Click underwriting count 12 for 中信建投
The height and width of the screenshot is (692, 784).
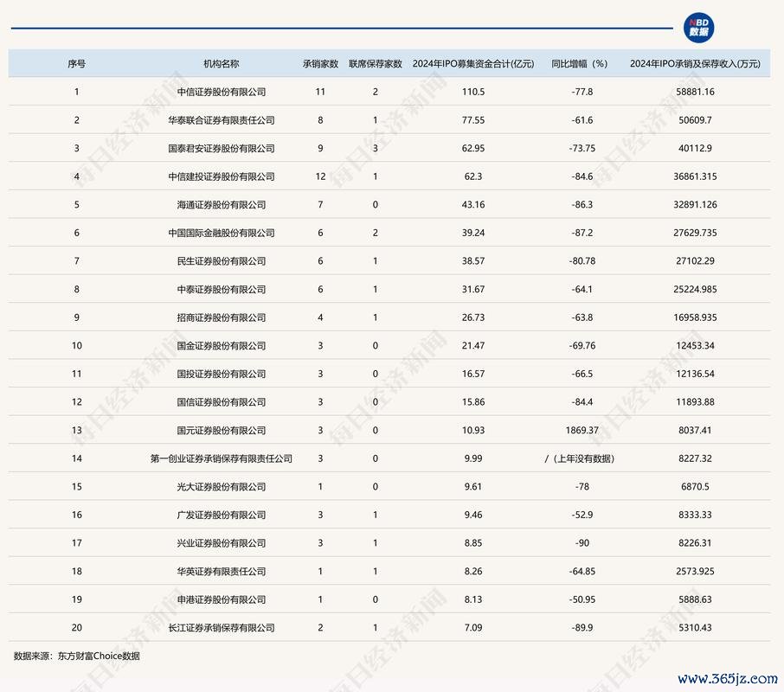pyautogui.click(x=320, y=176)
